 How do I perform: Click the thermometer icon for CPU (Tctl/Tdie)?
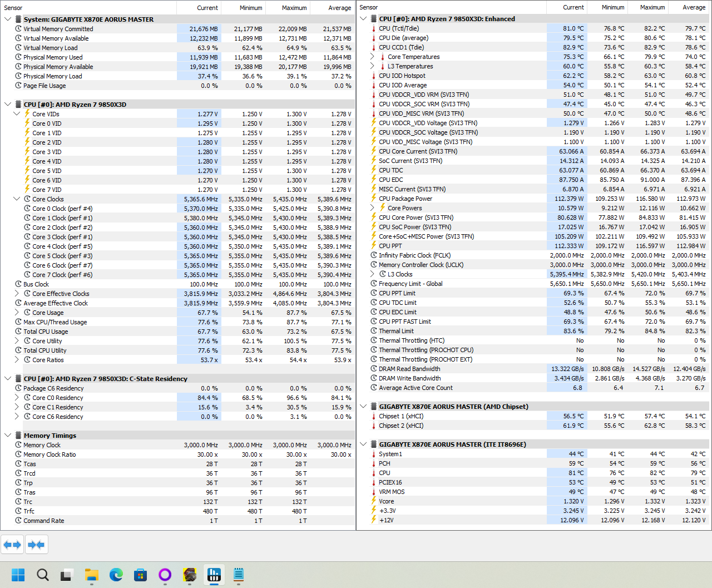click(374, 28)
